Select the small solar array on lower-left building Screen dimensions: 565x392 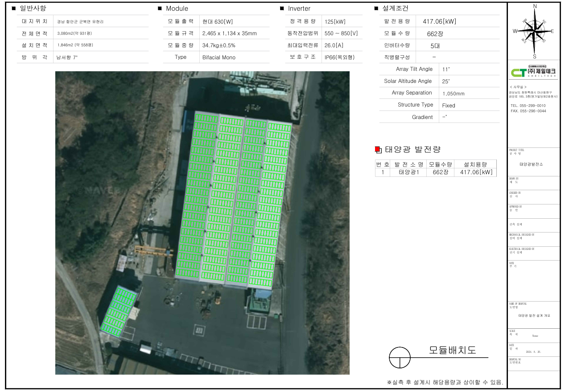point(118,310)
